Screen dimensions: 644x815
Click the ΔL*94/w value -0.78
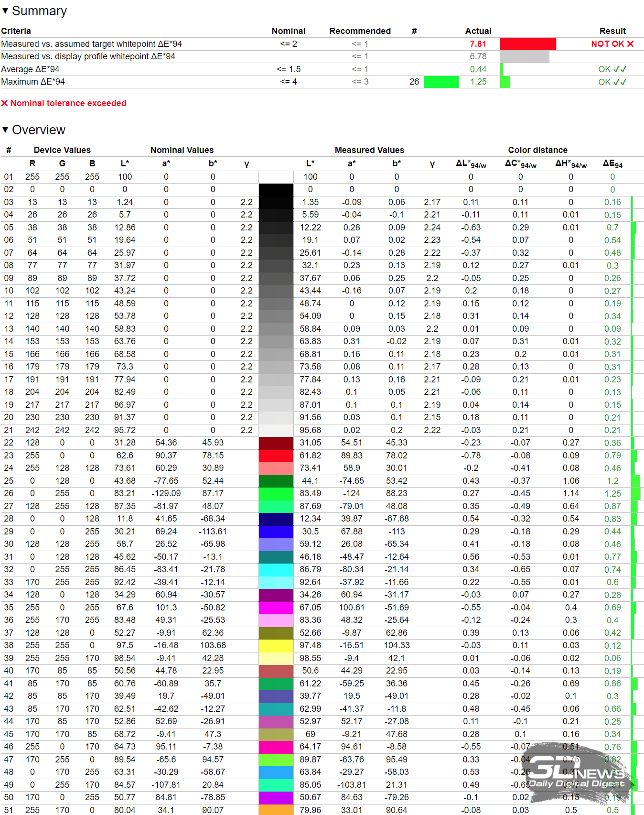click(471, 456)
